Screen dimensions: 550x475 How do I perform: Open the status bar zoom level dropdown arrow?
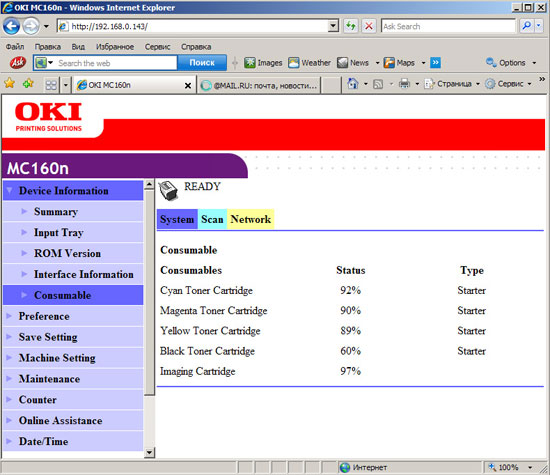point(530,467)
